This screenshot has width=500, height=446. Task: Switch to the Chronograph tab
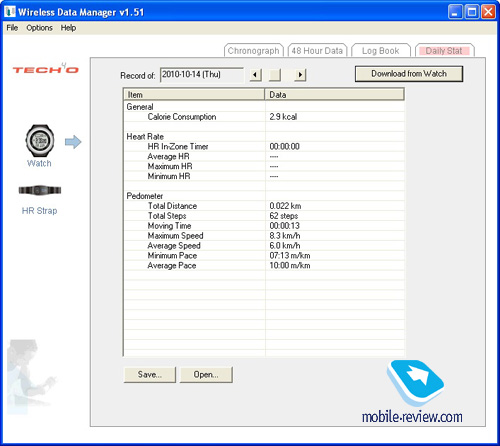tap(254, 51)
